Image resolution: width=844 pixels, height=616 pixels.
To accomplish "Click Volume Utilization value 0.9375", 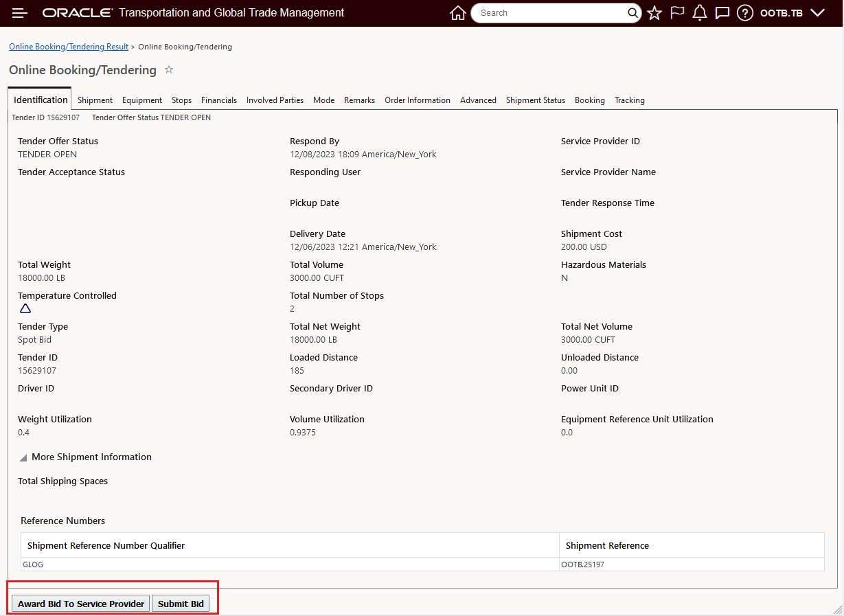I will click(303, 433).
